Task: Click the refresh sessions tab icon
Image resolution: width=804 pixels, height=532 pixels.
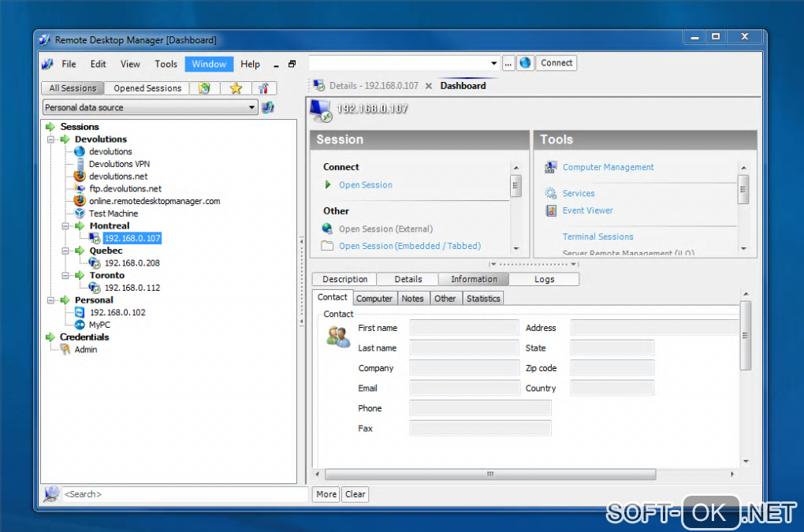Action: tap(205, 88)
